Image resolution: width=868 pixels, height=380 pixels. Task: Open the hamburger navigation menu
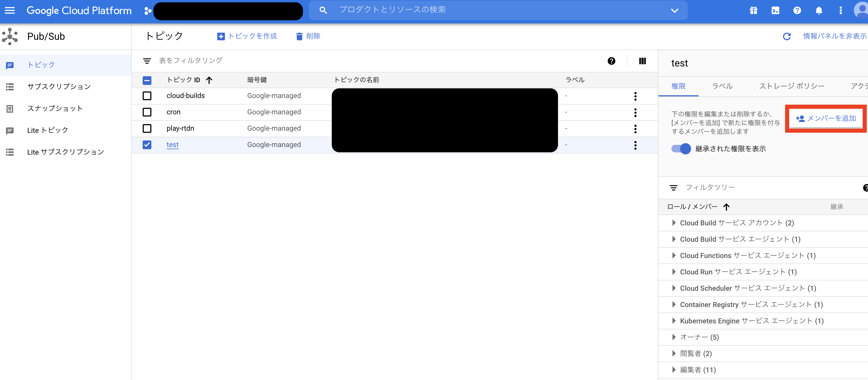pyautogui.click(x=10, y=10)
